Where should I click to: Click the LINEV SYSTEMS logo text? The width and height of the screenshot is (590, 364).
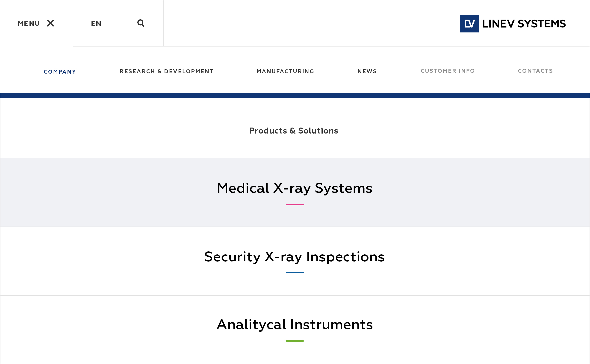pos(524,24)
